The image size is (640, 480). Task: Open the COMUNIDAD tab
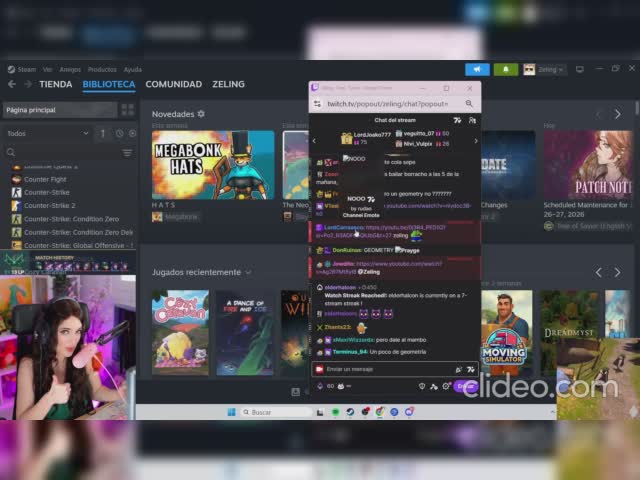click(173, 84)
